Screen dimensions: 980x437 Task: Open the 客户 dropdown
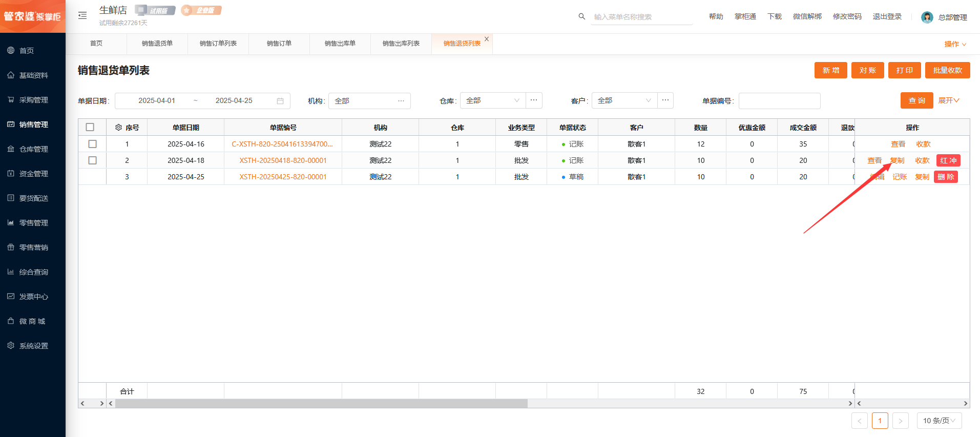(624, 100)
